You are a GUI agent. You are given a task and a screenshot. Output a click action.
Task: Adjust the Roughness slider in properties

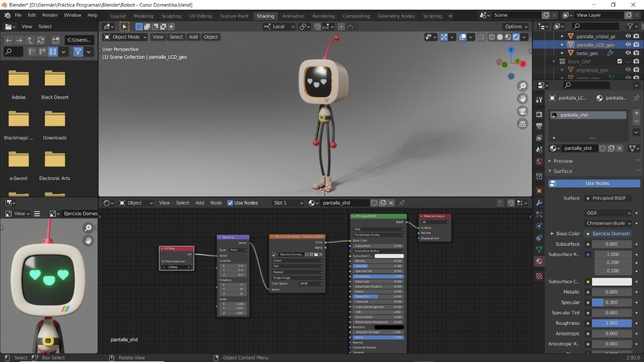click(x=611, y=323)
